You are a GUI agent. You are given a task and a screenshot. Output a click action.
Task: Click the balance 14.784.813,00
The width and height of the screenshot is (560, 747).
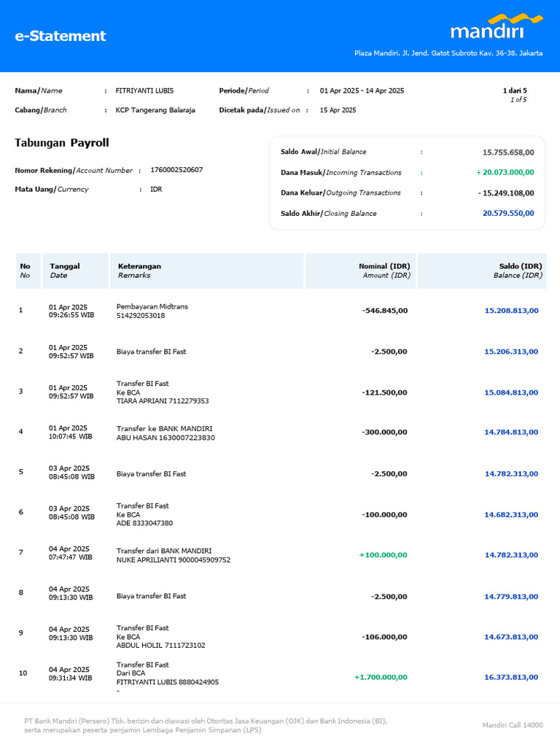511,432
